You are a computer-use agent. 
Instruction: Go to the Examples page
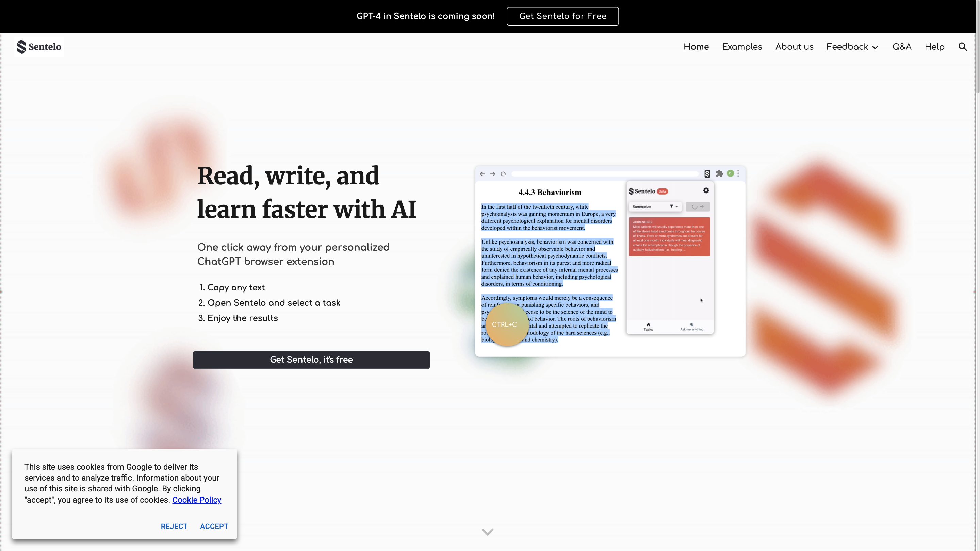click(x=742, y=47)
